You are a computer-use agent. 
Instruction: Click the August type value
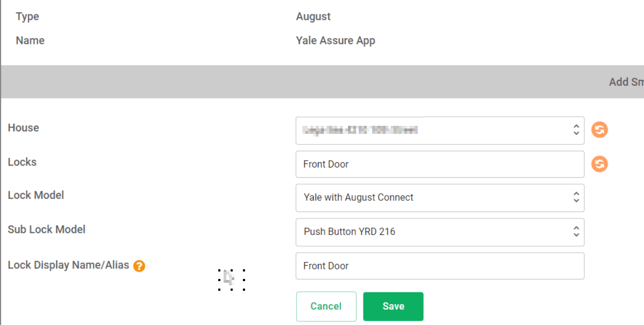coord(313,16)
